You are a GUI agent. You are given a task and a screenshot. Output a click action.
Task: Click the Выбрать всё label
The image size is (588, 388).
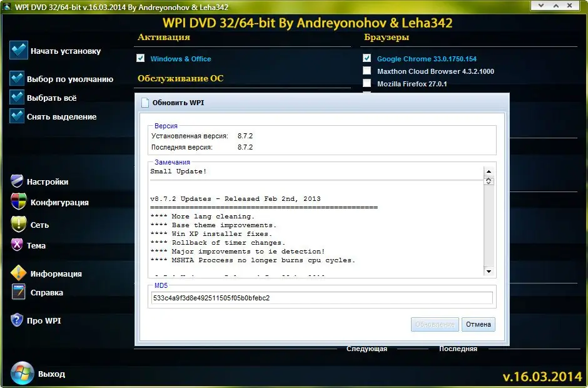[52, 98]
